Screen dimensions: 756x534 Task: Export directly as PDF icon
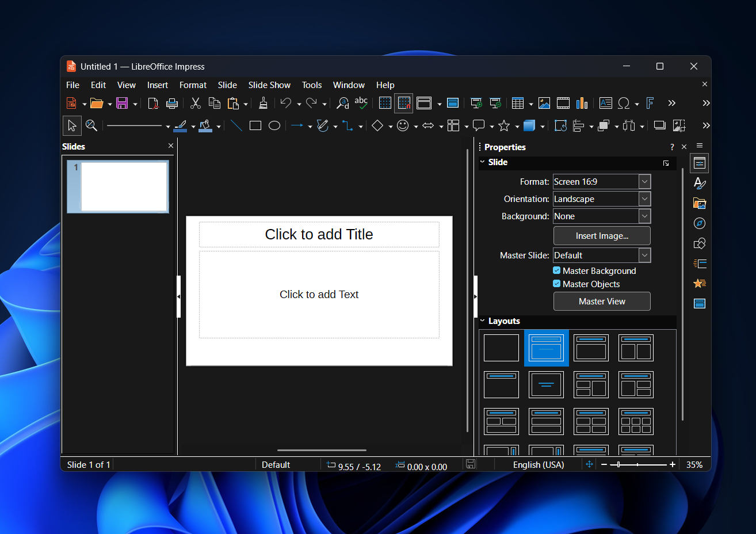click(x=153, y=103)
